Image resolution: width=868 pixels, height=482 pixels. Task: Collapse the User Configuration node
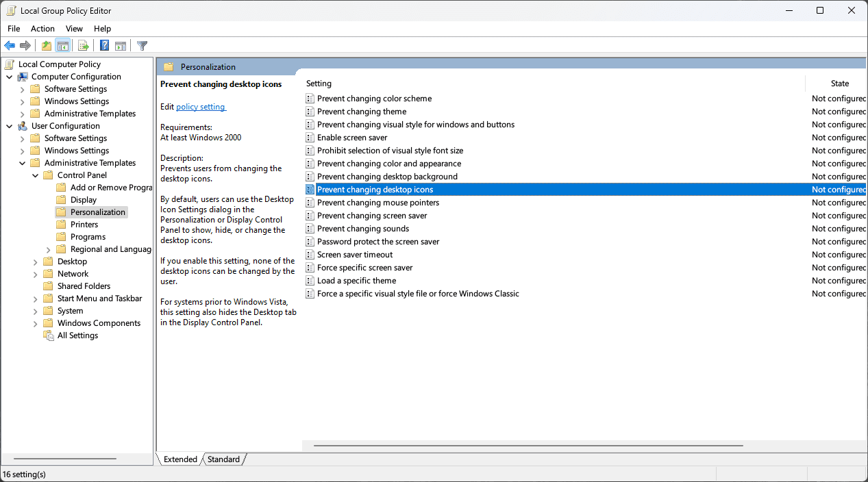10,126
